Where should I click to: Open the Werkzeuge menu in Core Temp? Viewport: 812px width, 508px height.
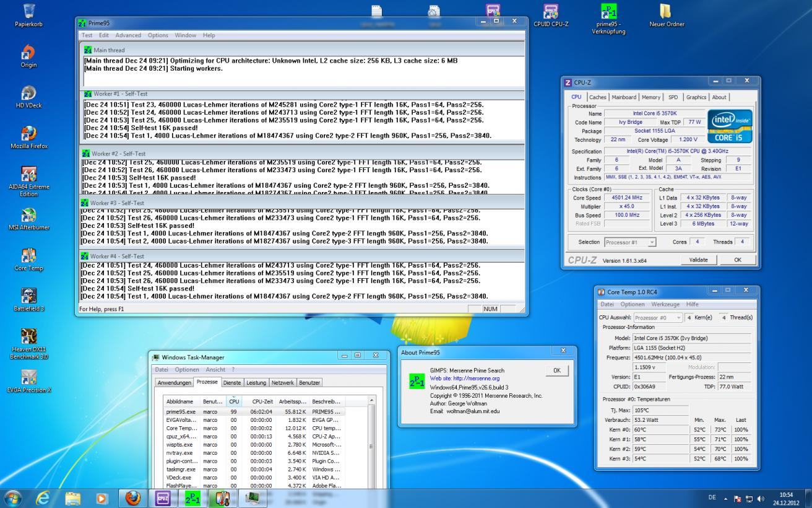pyautogui.click(x=665, y=304)
